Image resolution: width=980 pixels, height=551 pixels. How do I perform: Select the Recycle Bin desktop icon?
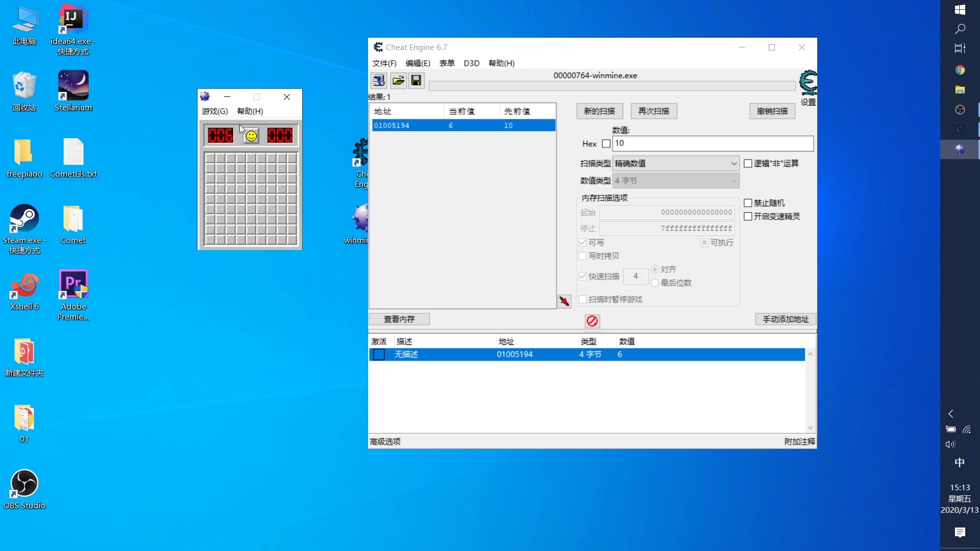(24, 91)
